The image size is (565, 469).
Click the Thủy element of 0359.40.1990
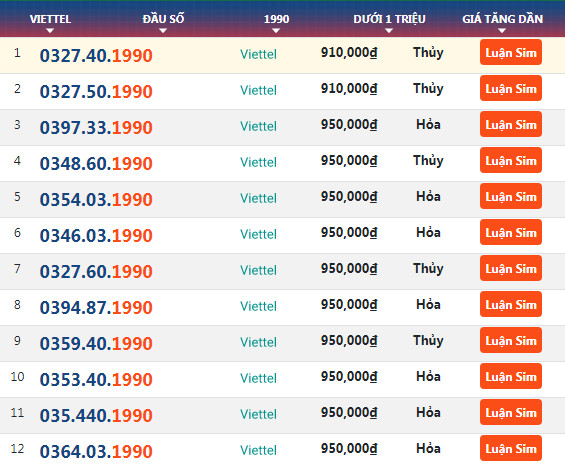428,341
